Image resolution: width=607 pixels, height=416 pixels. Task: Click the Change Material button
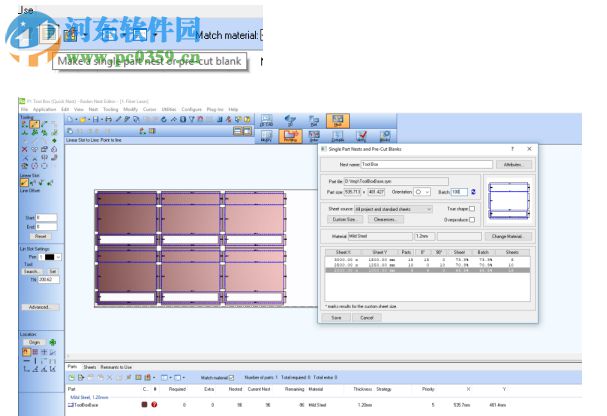click(x=507, y=236)
